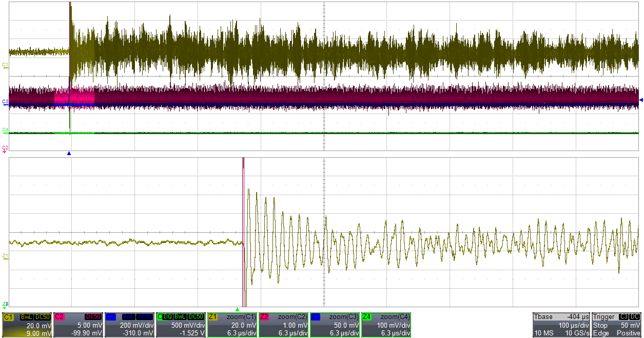Click the 200 mV/div scale in C3

137,325
